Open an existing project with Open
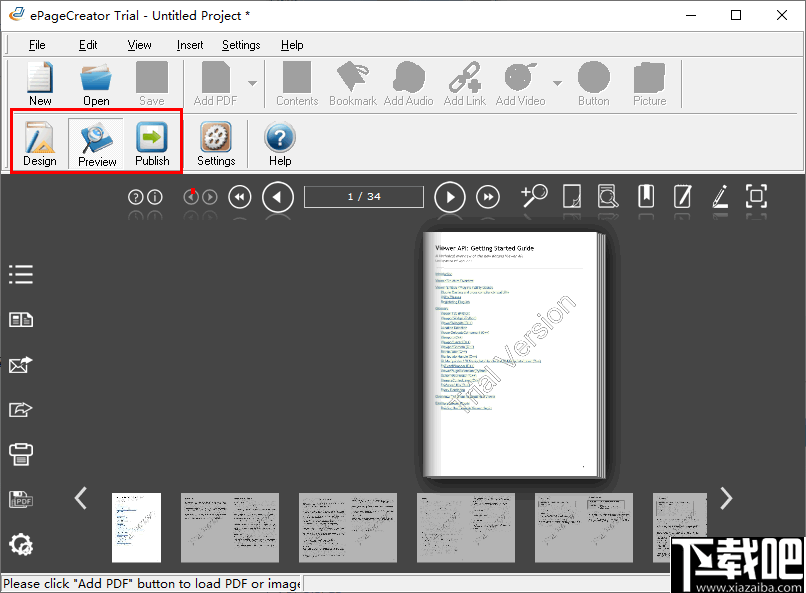The height and width of the screenshot is (593, 806). [x=96, y=84]
